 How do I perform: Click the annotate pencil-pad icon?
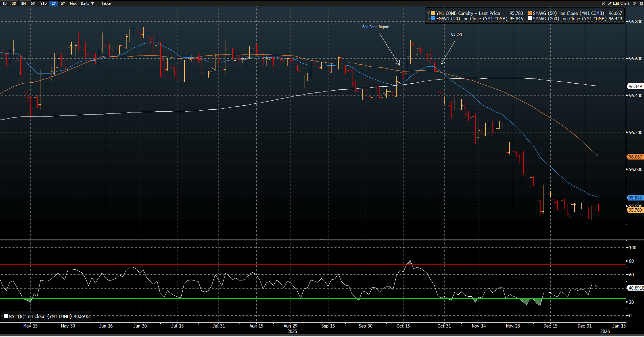(x=635, y=3)
